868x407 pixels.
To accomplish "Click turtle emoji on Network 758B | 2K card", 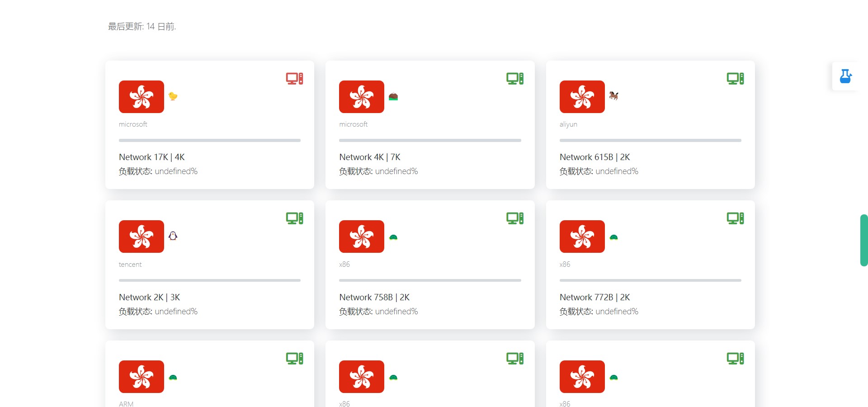I will pyautogui.click(x=393, y=237).
